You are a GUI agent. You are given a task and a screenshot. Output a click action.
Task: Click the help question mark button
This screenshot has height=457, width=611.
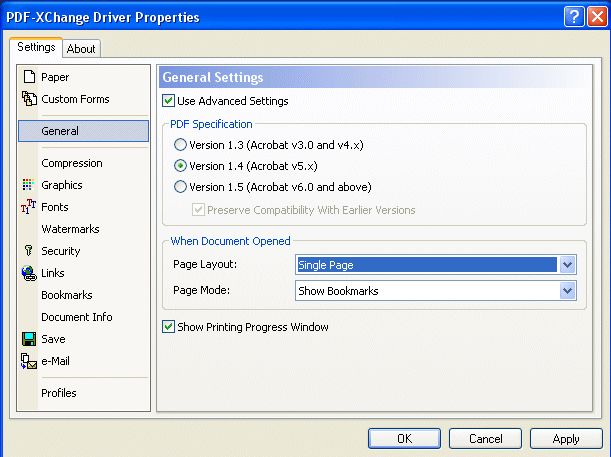coord(574,17)
